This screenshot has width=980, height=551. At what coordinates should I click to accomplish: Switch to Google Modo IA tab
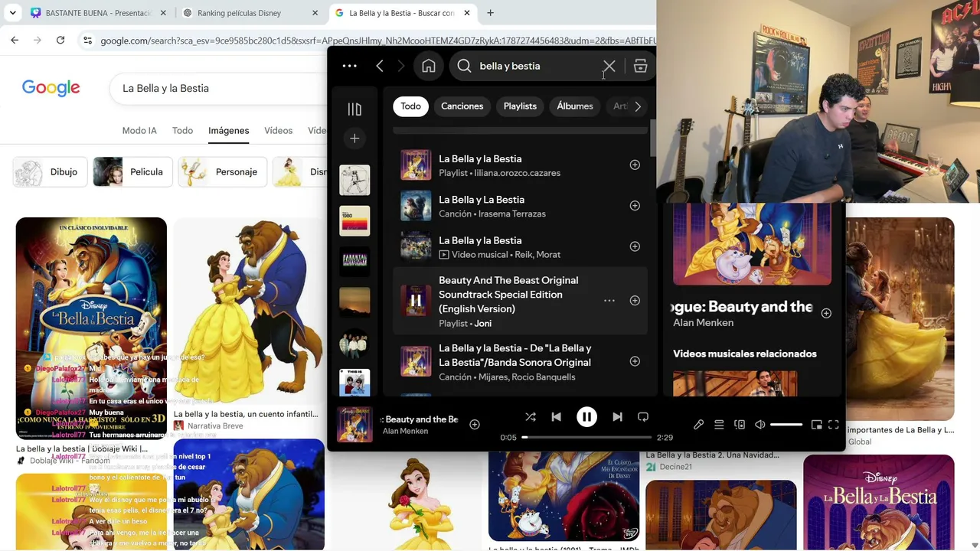(139, 131)
